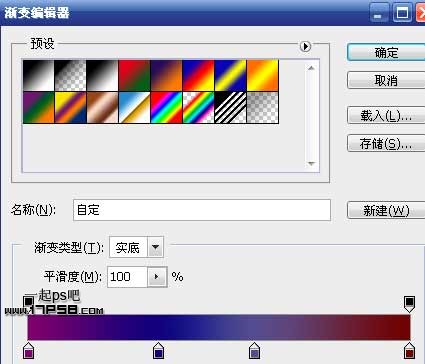Select the copper gradient preset
This screenshot has width=425, height=364.
coord(102,107)
